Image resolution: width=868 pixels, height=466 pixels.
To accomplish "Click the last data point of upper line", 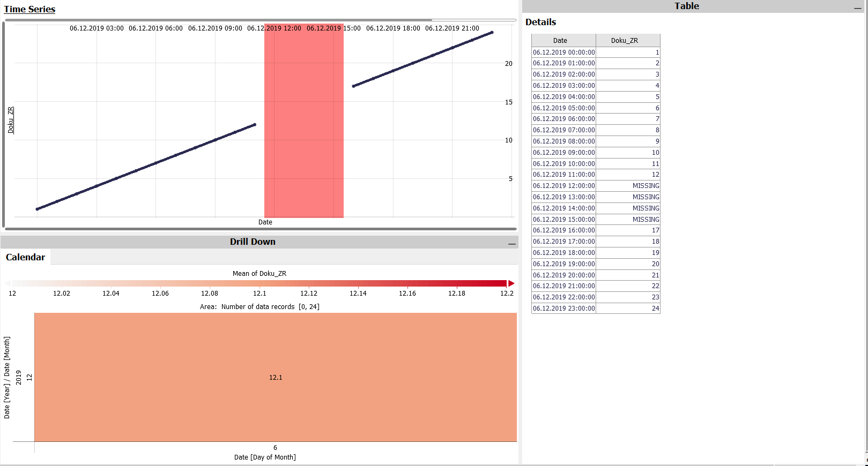I will (492, 33).
